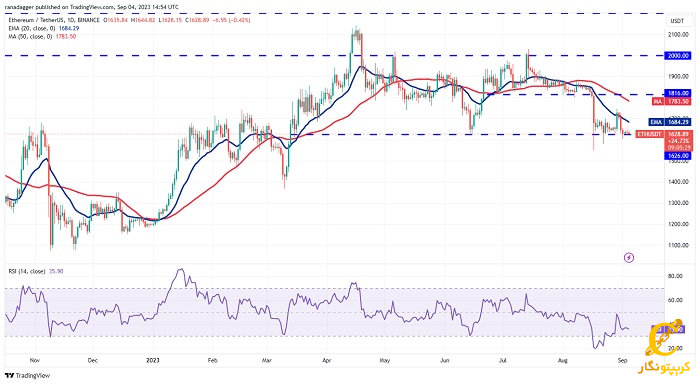
Task: Click the purple lightning bolt icon
Action: tap(629, 258)
